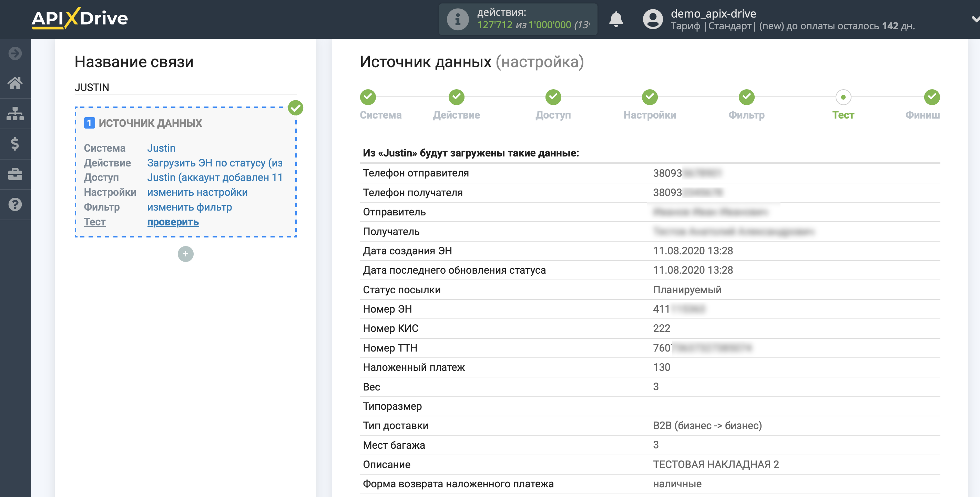Click the Настройки step checkmark circle

650,97
